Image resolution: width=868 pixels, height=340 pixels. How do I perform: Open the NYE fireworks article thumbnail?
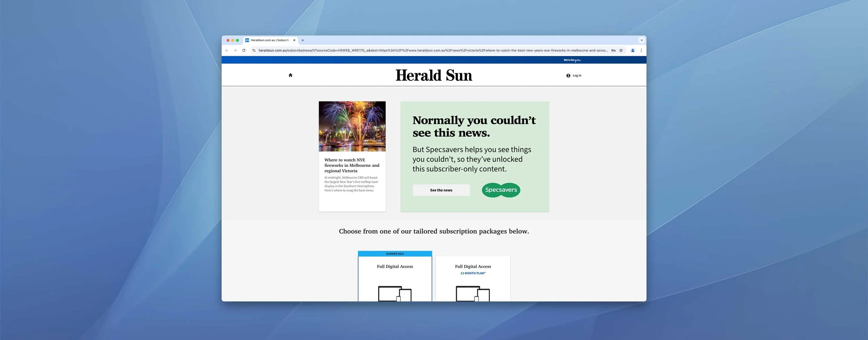point(352,126)
